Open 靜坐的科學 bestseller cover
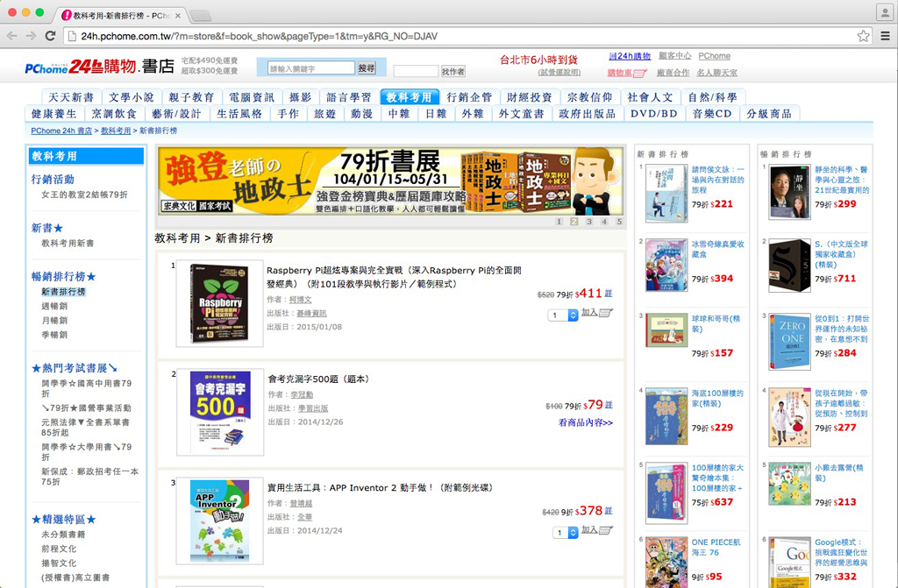898x588 pixels. 789,193
